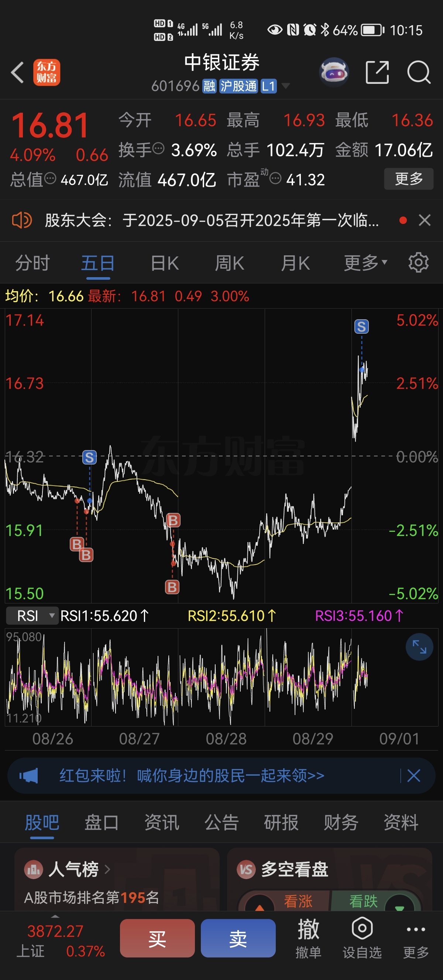Open the robot assistant avatar
Screen dimensions: 443x980
pos(334,72)
